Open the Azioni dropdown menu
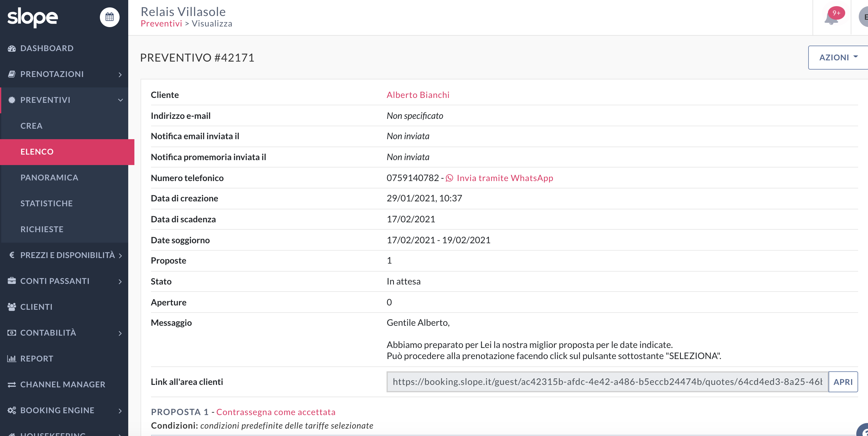 click(838, 58)
